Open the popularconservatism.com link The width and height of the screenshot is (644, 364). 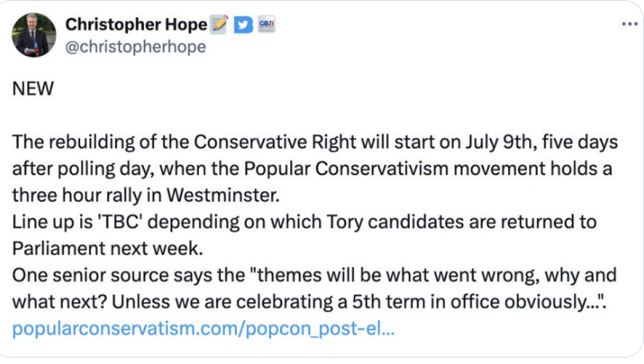(203, 330)
